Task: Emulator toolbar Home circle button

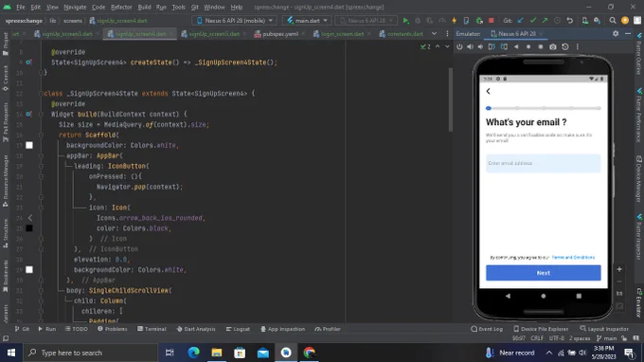Action: coord(528,46)
